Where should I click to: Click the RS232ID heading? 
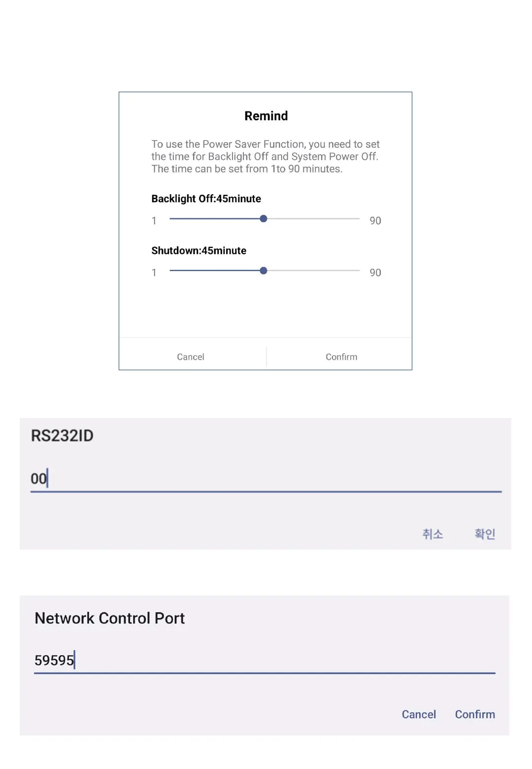pyautogui.click(x=62, y=436)
